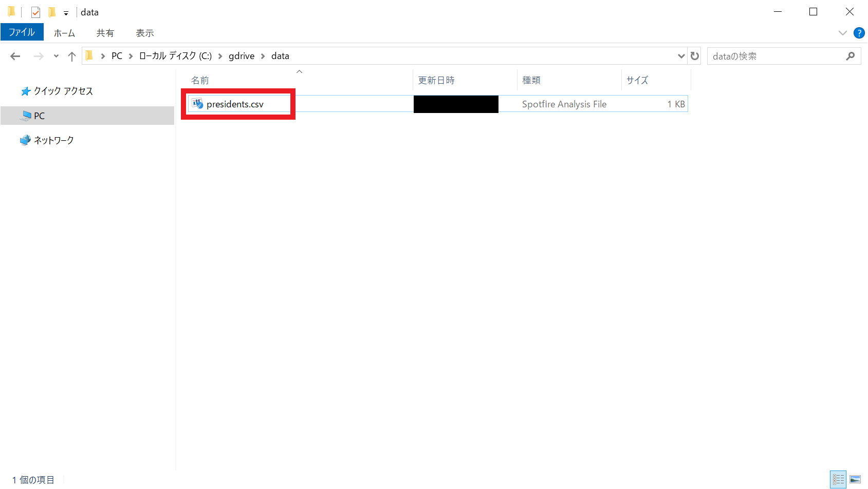Click the ネットワーク network icon

click(25, 140)
